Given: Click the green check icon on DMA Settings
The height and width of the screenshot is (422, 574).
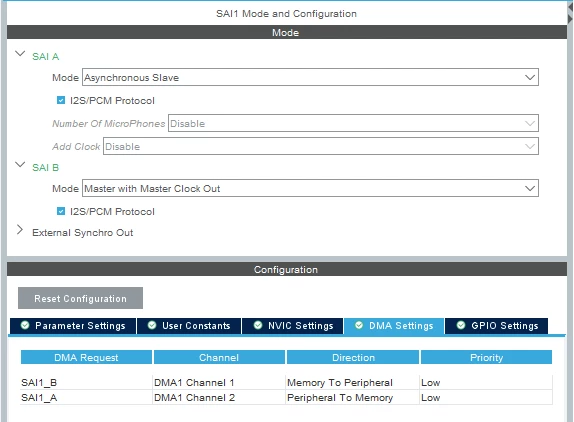Looking at the screenshot, I should [359, 325].
